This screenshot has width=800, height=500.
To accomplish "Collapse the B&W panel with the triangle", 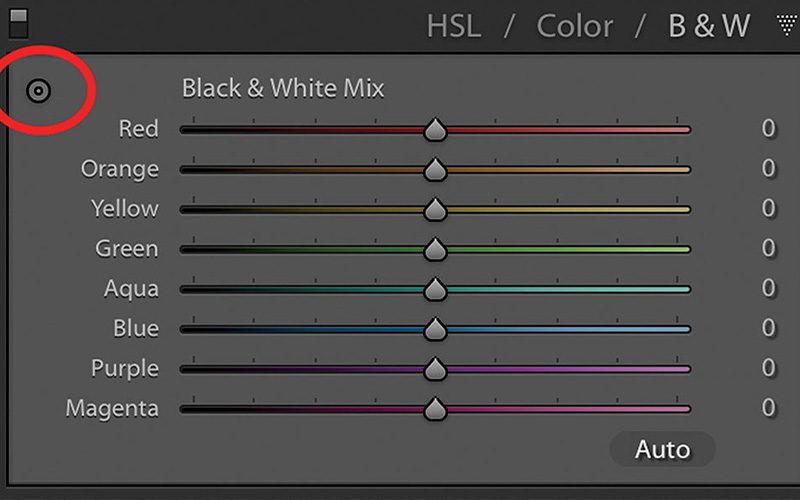I will click(x=786, y=26).
